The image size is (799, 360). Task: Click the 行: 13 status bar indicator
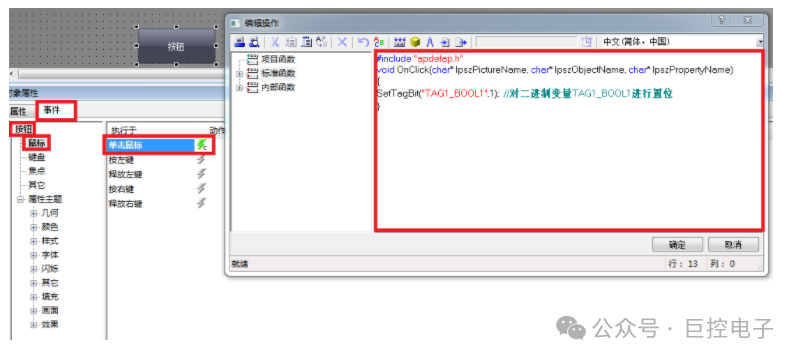coord(684,264)
